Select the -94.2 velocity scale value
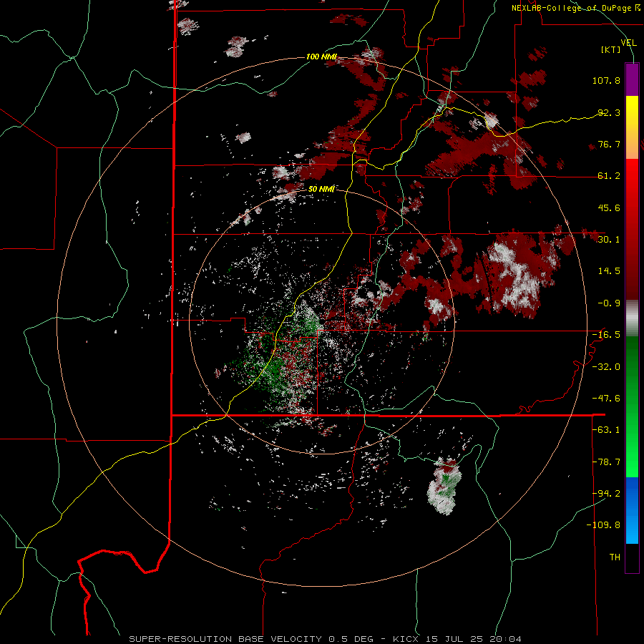This screenshot has width=644, height=644. (606, 493)
